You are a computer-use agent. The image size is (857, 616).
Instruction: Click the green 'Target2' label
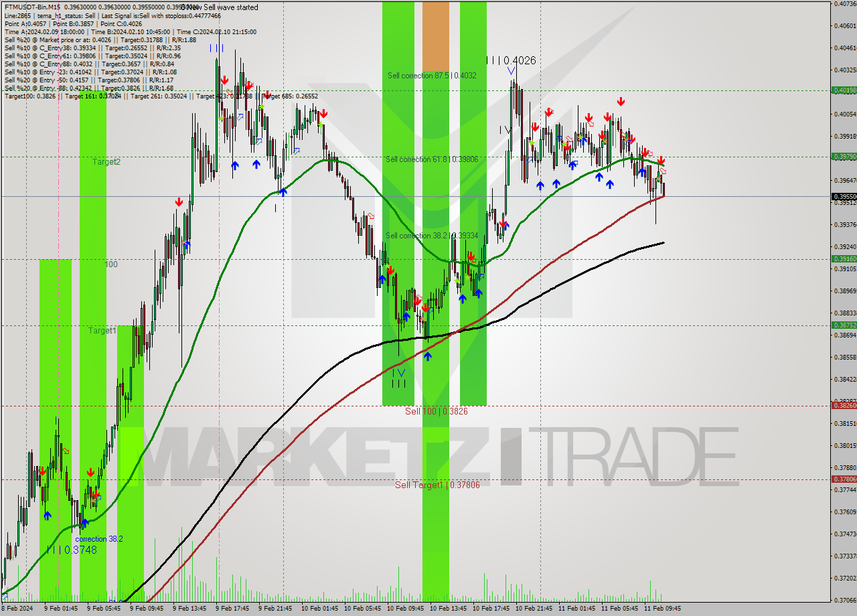pos(106,162)
